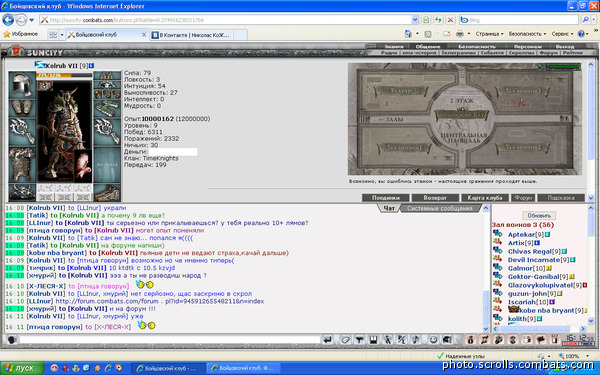
Task: Open the address bar history dropdown
Action: [x=415, y=20]
